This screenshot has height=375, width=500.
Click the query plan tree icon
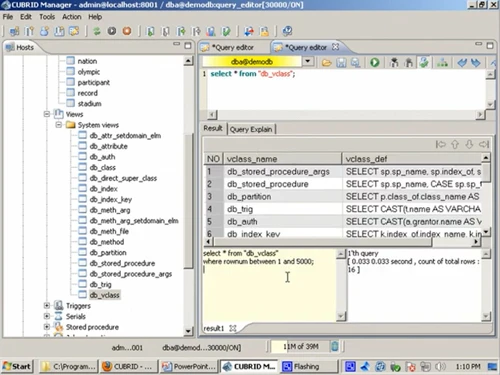(442, 62)
